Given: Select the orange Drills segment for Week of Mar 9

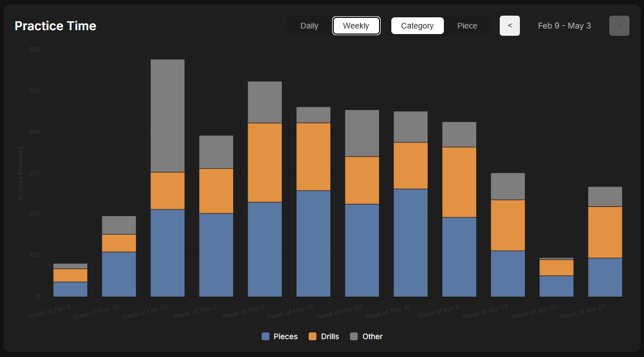Looking at the screenshot, I should tap(265, 163).
